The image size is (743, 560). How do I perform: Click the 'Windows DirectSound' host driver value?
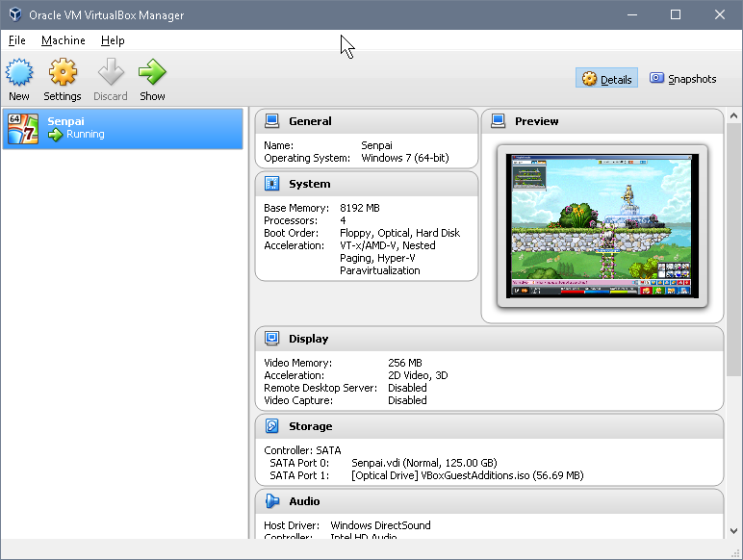point(380,525)
